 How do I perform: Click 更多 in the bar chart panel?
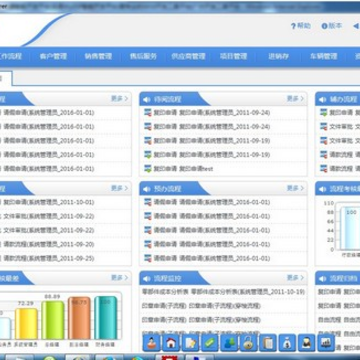coord(119,278)
